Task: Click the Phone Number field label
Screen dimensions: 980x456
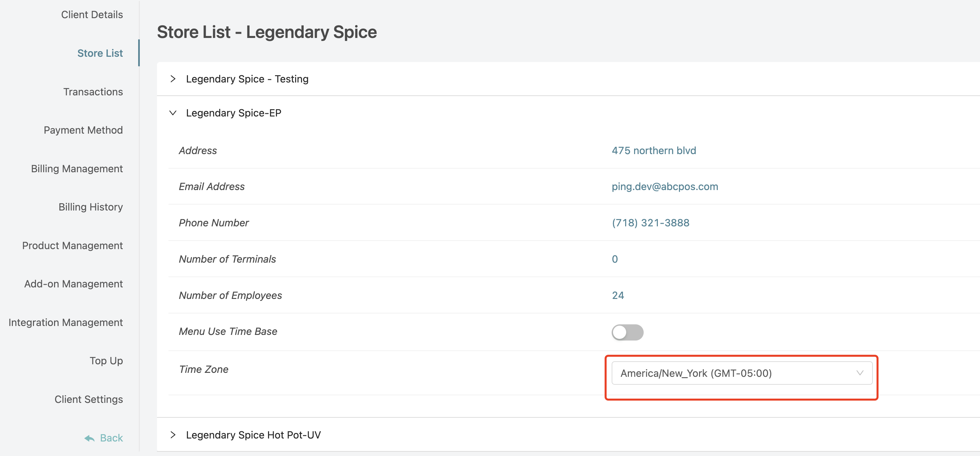Action: tap(214, 223)
